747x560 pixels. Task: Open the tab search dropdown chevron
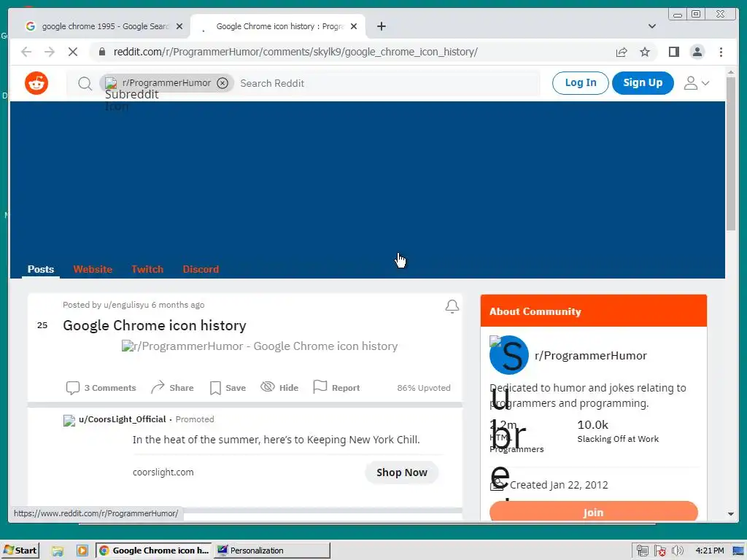pyautogui.click(x=651, y=26)
